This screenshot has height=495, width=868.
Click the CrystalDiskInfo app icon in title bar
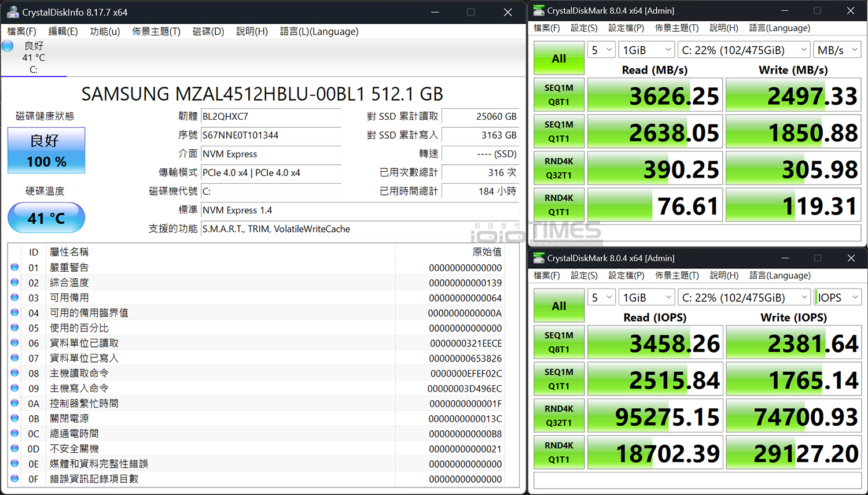[12, 12]
